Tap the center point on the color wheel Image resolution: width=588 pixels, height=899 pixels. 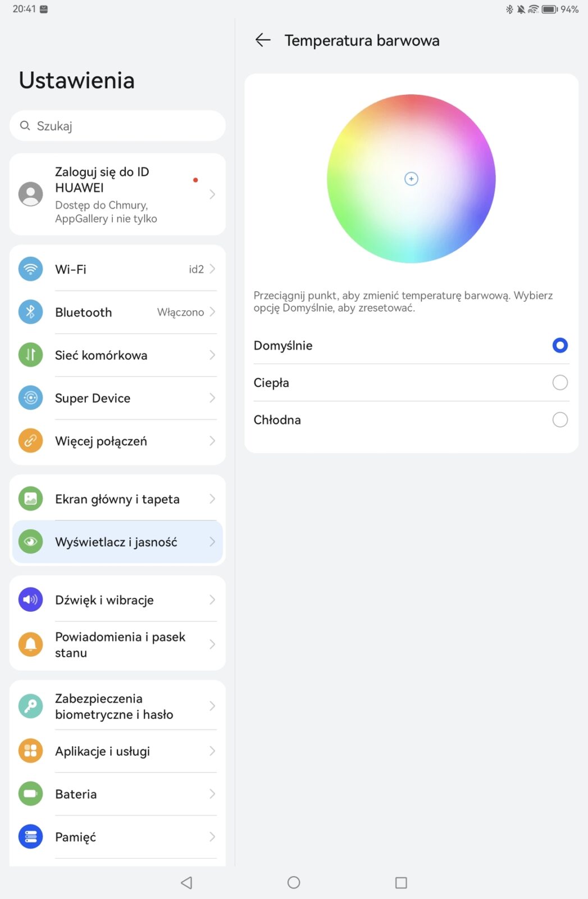click(411, 179)
